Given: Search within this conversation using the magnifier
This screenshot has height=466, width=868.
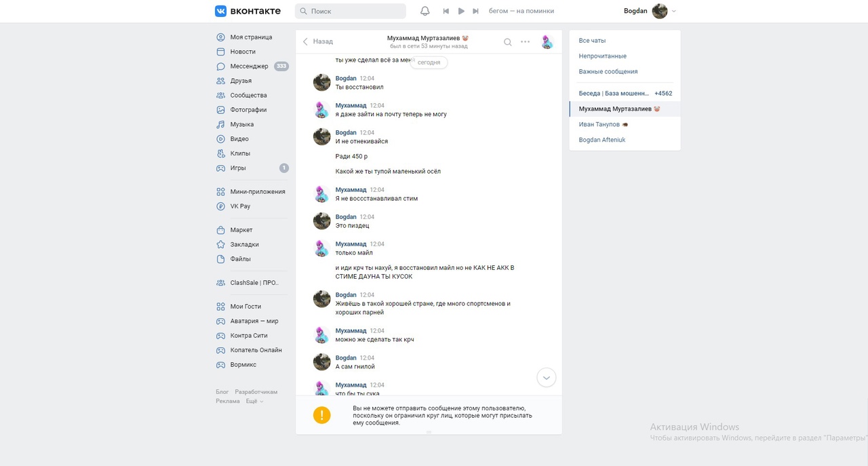Looking at the screenshot, I should pyautogui.click(x=507, y=42).
